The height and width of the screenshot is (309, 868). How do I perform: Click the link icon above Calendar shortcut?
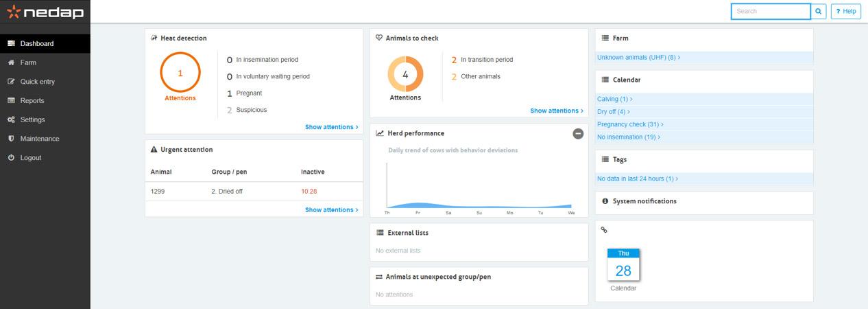604,230
